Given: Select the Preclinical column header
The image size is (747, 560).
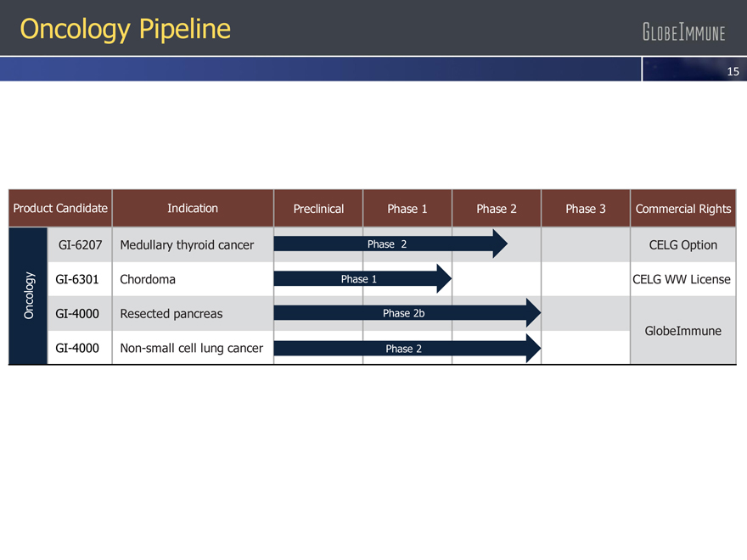Looking at the screenshot, I should 318,209.
